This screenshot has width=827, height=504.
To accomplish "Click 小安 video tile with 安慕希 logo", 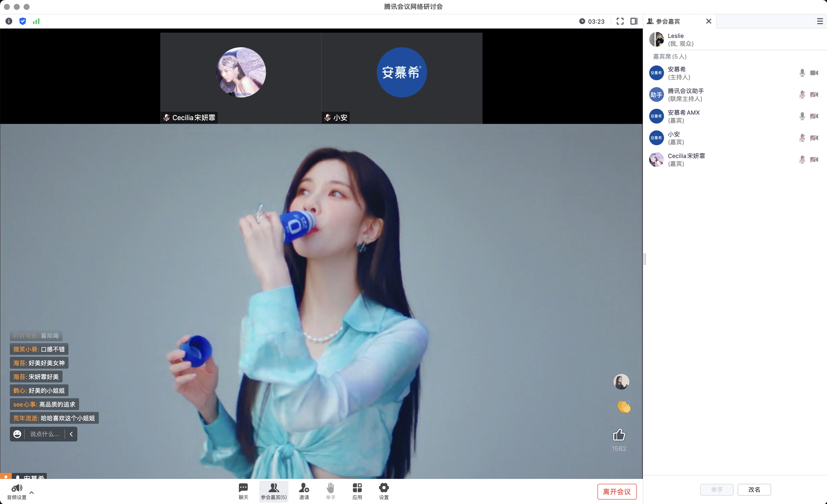I will (x=402, y=72).
